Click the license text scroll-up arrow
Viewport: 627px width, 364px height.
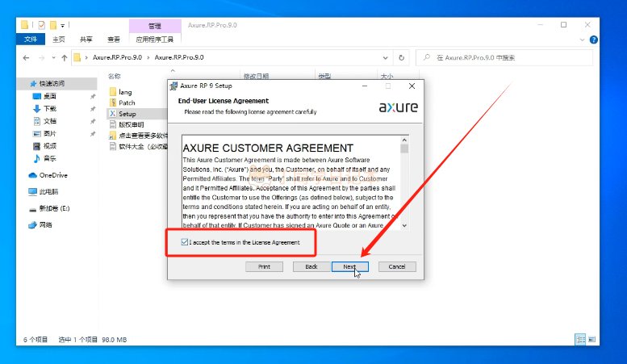coord(404,140)
